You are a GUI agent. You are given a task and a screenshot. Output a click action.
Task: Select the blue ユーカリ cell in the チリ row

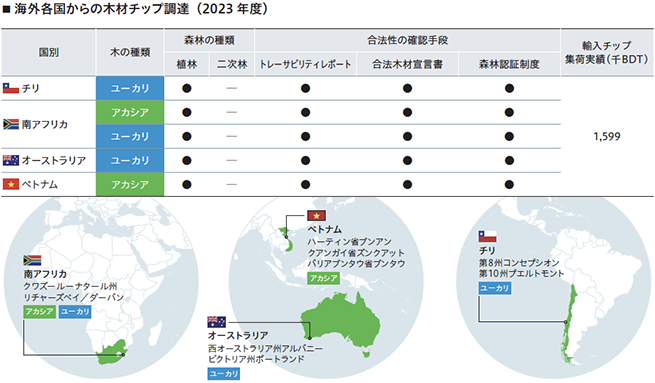(130, 88)
